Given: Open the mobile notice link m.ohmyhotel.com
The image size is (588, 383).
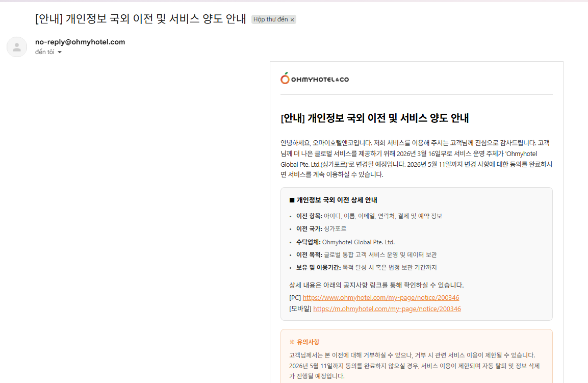Looking at the screenshot, I should [387, 309].
